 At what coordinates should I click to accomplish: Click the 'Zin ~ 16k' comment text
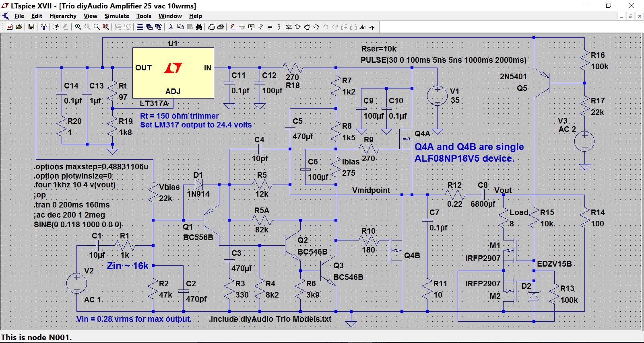pyautogui.click(x=128, y=265)
